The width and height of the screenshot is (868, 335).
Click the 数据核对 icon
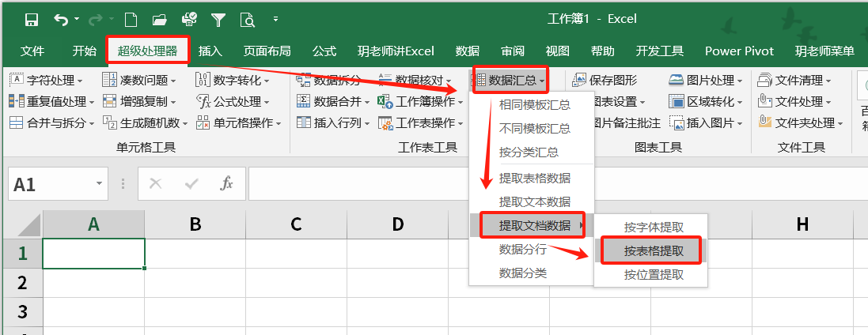click(x=385, y=81)
